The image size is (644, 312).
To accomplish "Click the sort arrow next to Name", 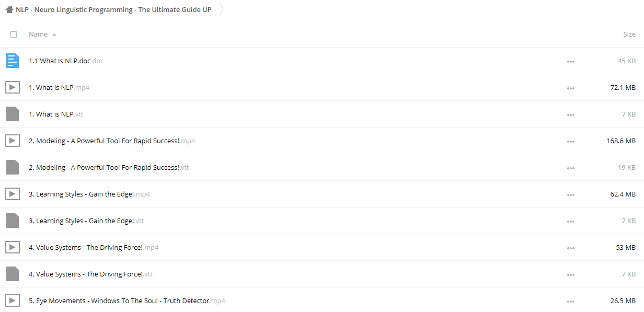I will point(54,34).
